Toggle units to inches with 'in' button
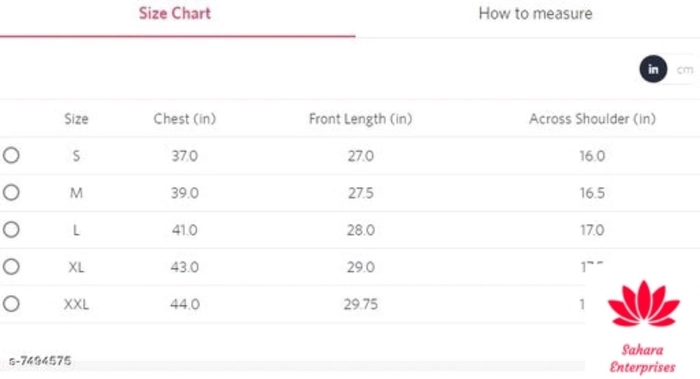 (x=653, y=69)
